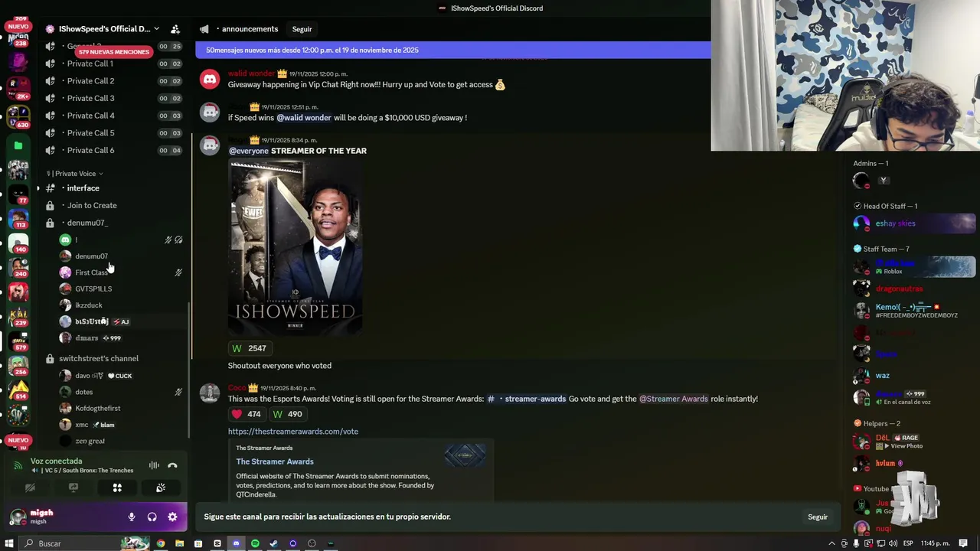Toggle W reaction with 490 count
Screen dimensions: 980x551
pyautogui.click(x=287, y=414)
